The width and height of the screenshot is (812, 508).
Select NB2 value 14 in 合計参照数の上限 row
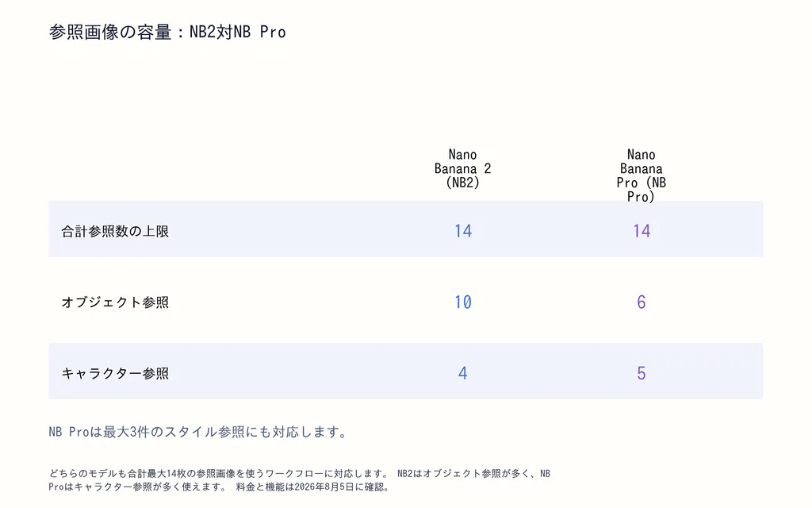(x=463, y=231)
